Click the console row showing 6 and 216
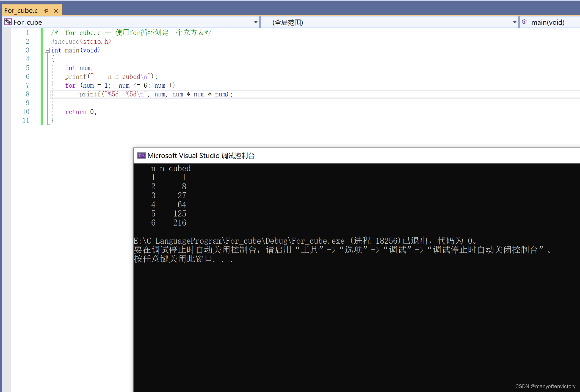Image resolution: width=580 pixels, height=392 pixels. [169, 223]
